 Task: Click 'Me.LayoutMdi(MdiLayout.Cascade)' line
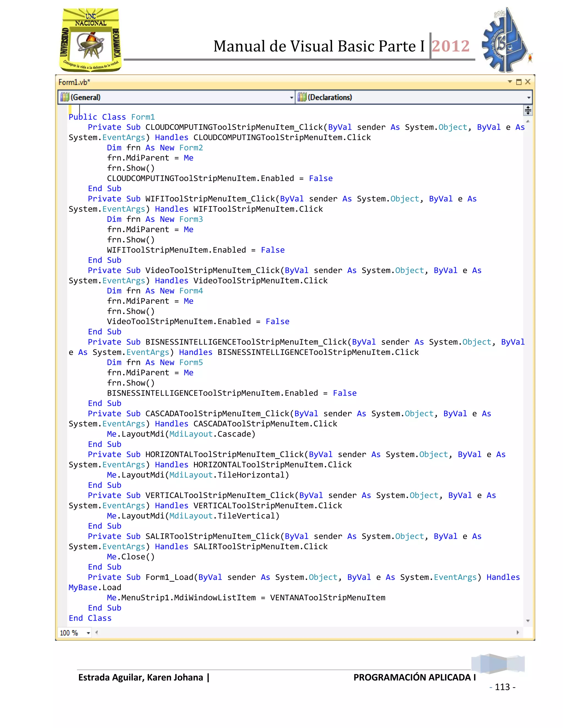(181, 434)
